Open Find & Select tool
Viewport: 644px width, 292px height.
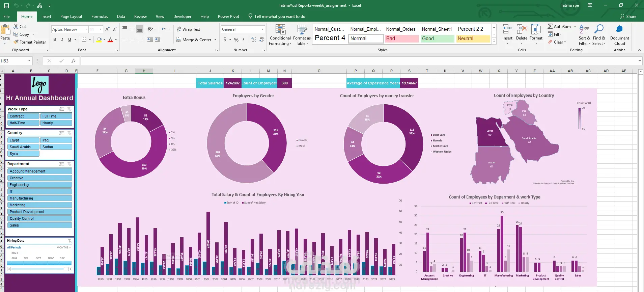coord(599,35)
